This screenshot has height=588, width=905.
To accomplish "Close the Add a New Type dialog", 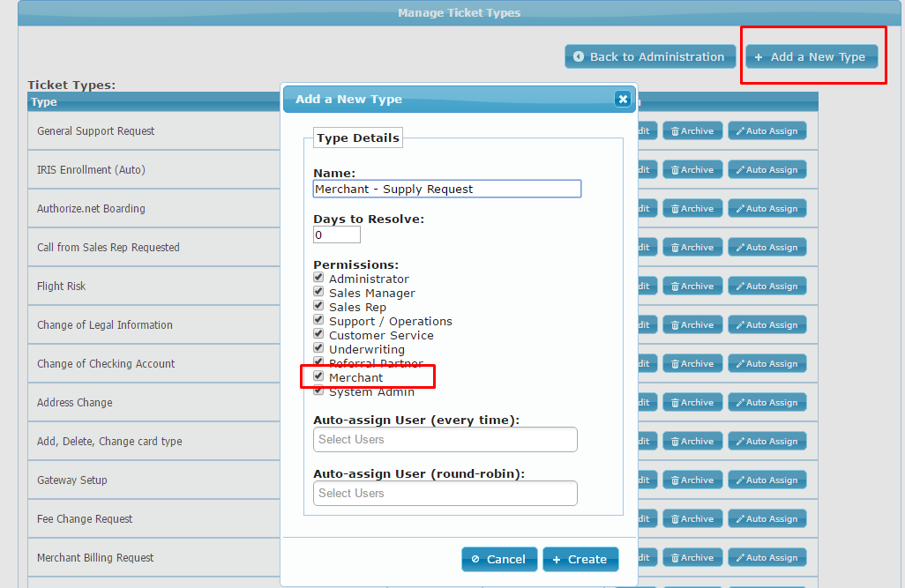I will 623,99.
